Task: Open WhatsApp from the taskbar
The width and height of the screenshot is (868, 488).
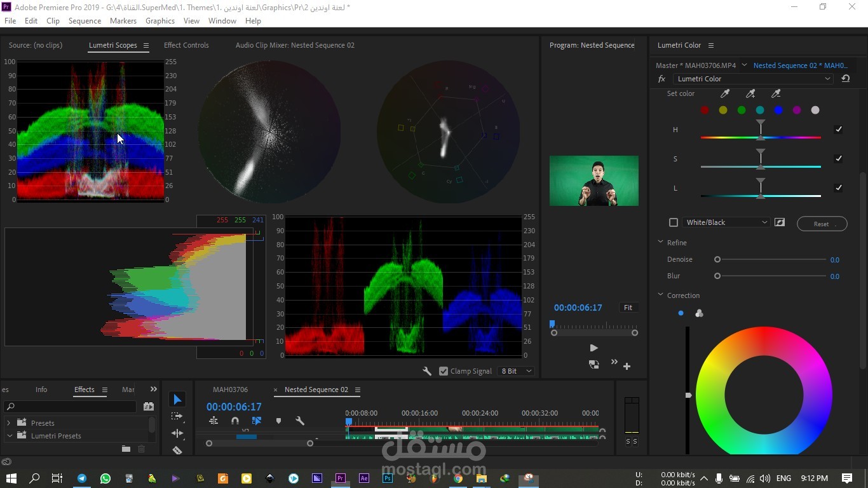Action: coord(105,478)
